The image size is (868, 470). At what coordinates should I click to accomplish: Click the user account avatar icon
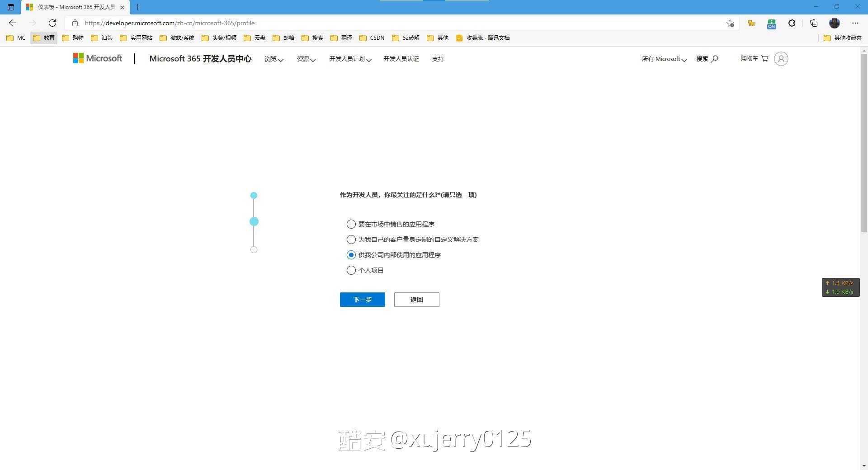pyautogui.click(x=781, y=59)
